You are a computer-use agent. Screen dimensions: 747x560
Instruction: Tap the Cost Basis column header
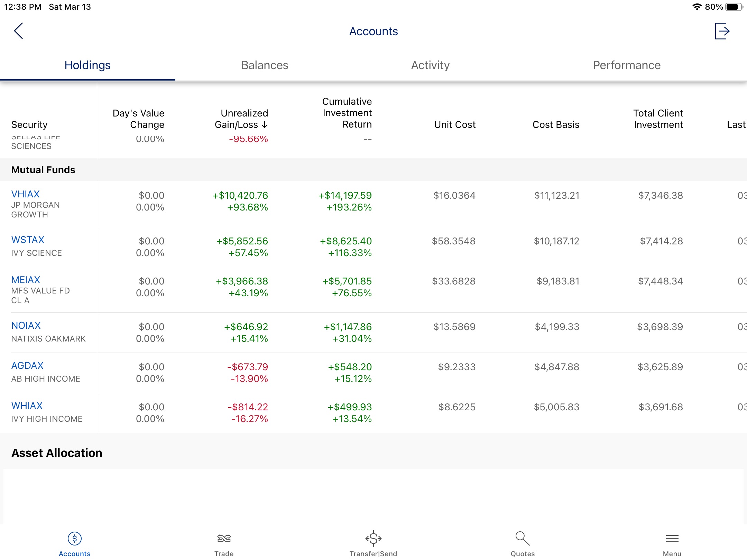pyautogui.click(x=556, y=124)
